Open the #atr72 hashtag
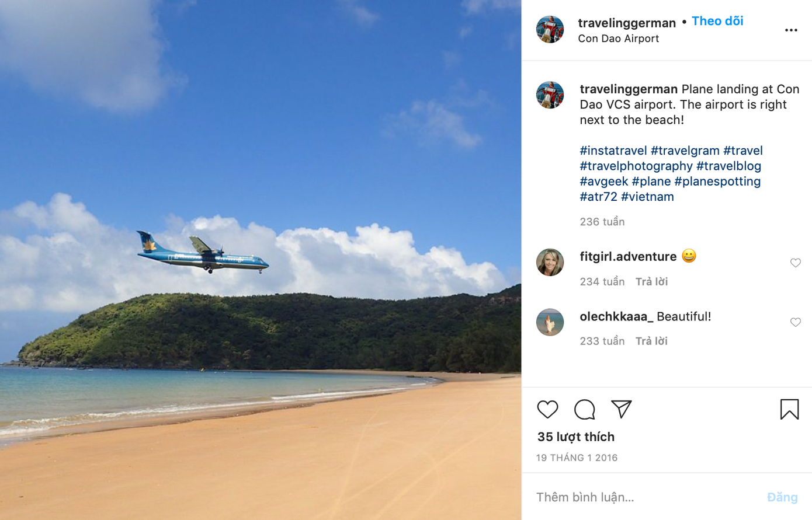The image size is (812, 520). 598,197
